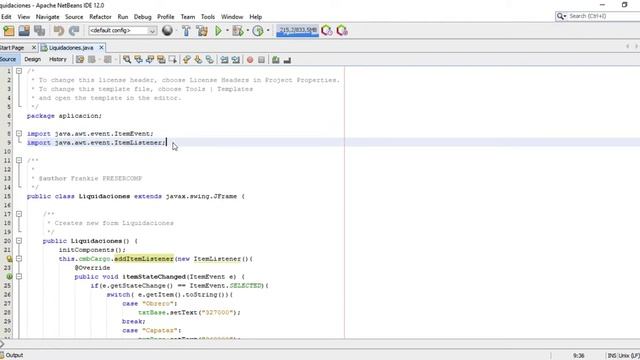
Task: Open the Refactor menu
Action: tap(100, 17)
